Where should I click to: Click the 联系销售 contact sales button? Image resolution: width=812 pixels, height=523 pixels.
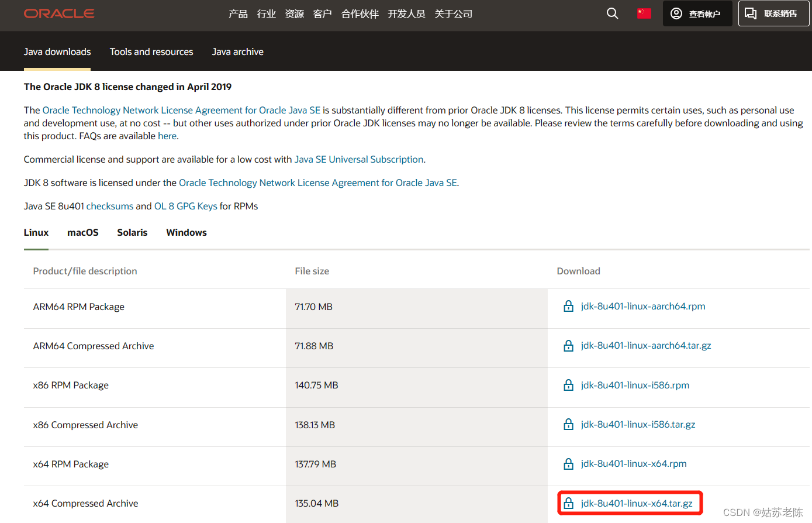tap(773, 13)
